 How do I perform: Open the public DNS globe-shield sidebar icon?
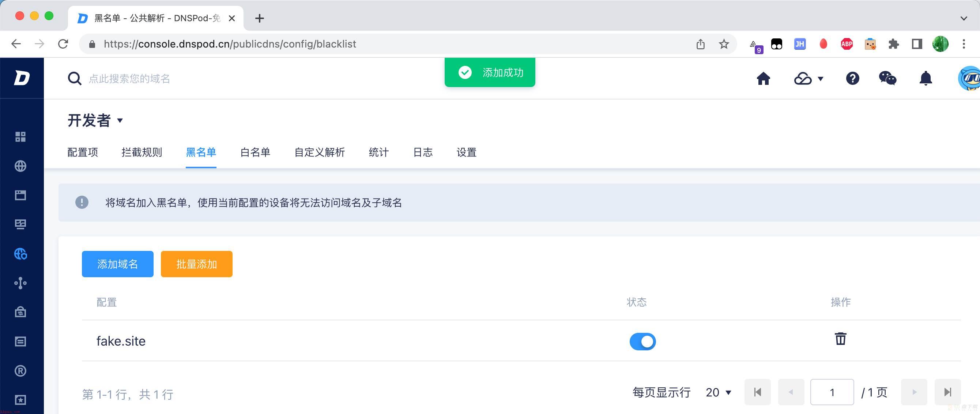[20, 254]
